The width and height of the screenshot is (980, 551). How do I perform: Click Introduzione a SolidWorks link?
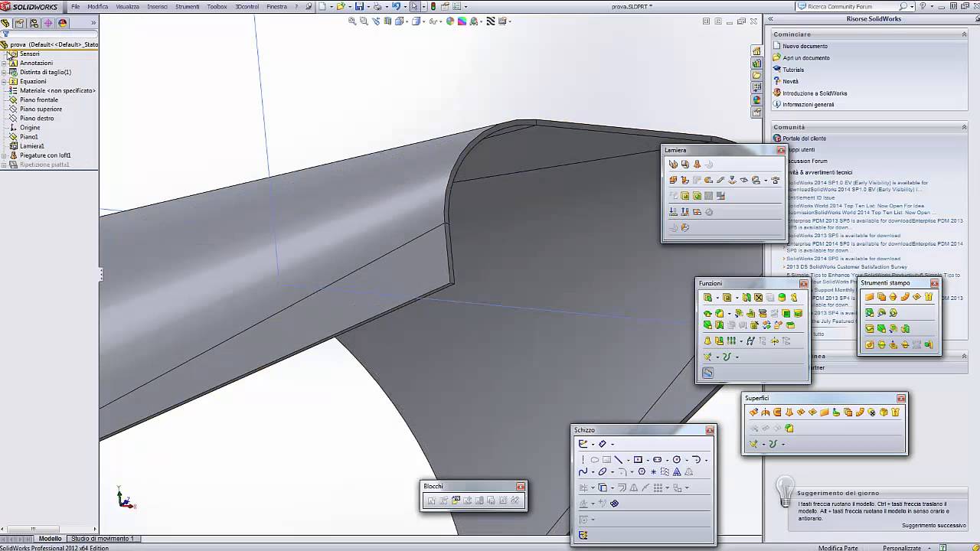tap(815, 93)
